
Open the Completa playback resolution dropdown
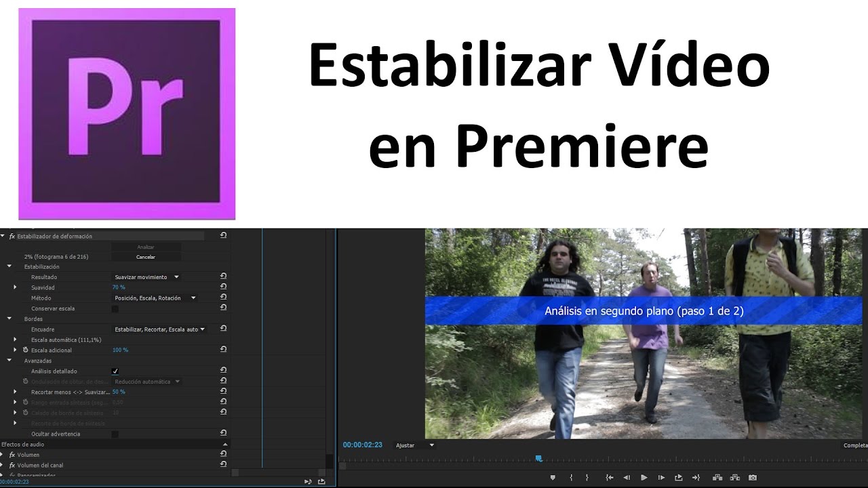click(x=854, y=445)
